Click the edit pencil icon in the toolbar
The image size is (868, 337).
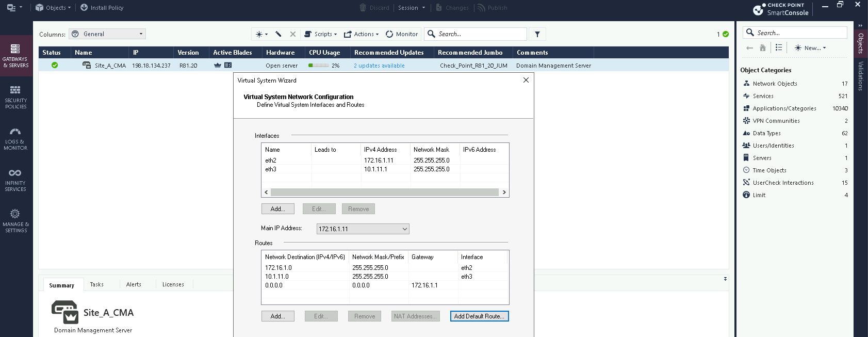[279, 34]
